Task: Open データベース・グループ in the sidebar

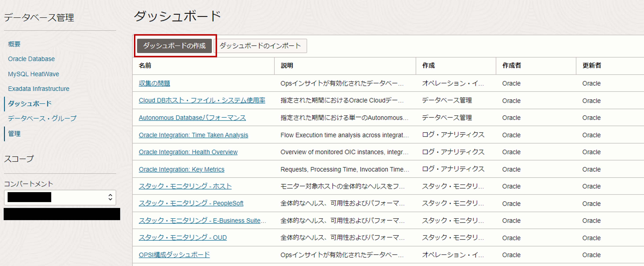Action: [42, 118]
